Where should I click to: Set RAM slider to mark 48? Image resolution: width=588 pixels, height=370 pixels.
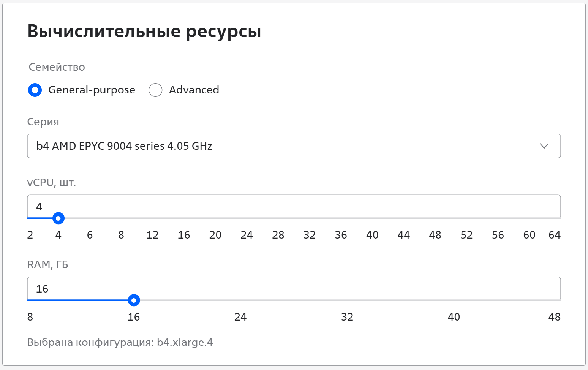pos(555,317)
